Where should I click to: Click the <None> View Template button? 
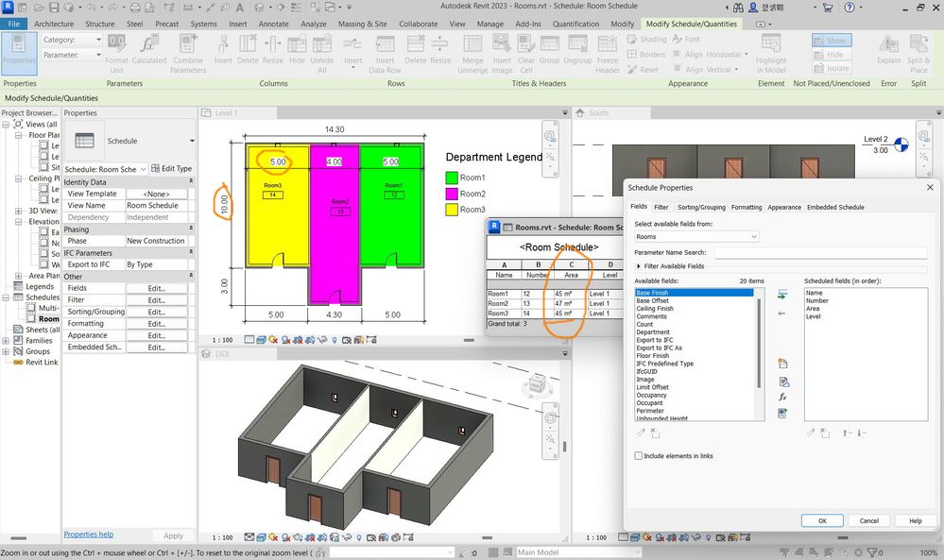[x=157, y=194]
